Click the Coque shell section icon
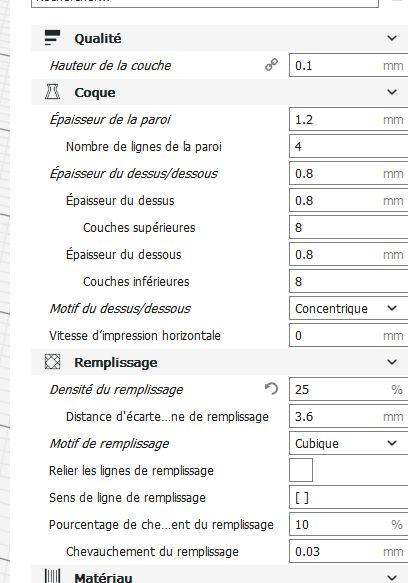Image resolution: width=408 pixels, height=583 pixels. tap(52, 92)
